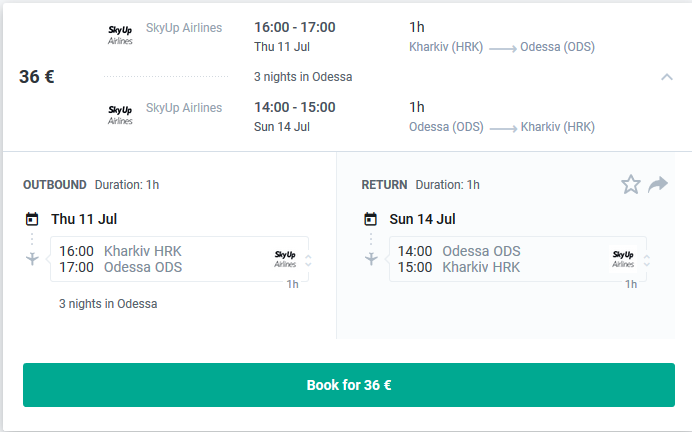Click SkyUp logo in the Odessa ODS return card

[623, 258]
